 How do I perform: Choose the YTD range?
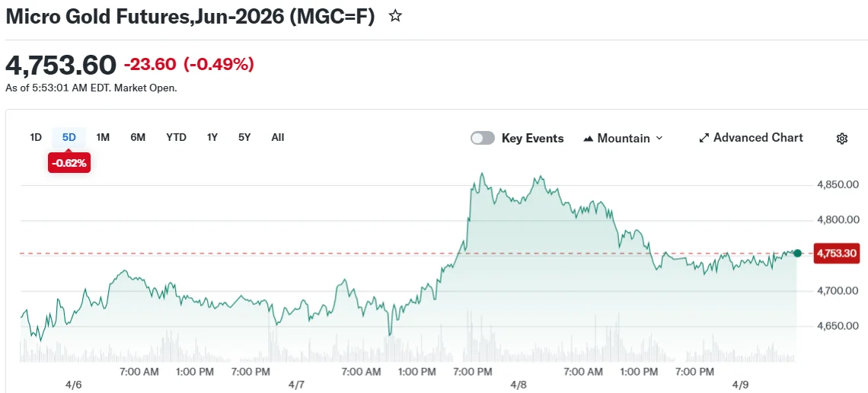tap(176, 137)
